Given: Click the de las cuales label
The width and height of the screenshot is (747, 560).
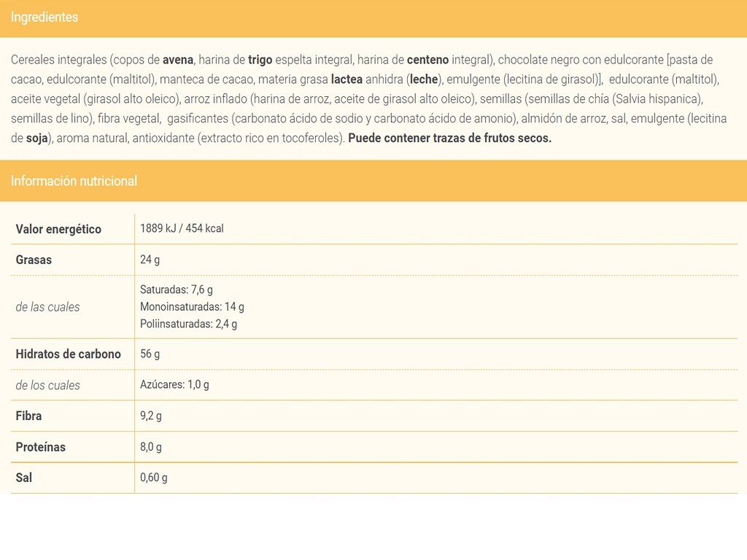Looking at the screenshot, I should pyautogui.click(x=47, y=307).
